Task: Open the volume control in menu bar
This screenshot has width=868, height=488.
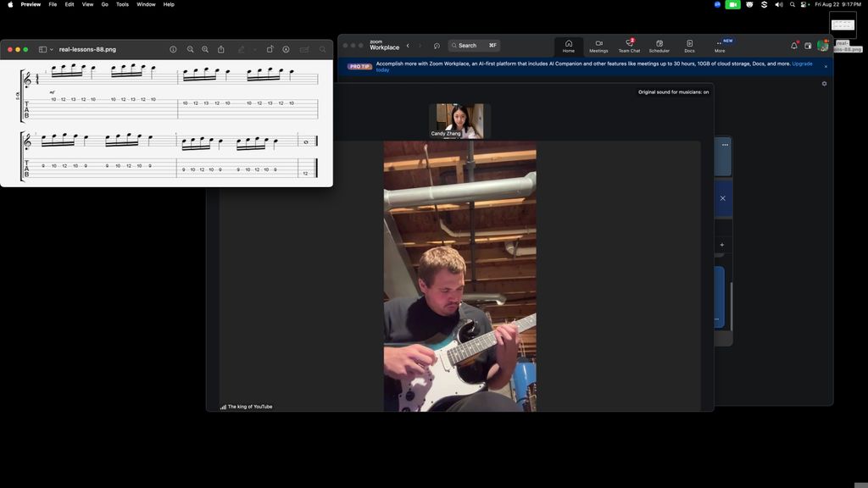Action: [778, 4]
